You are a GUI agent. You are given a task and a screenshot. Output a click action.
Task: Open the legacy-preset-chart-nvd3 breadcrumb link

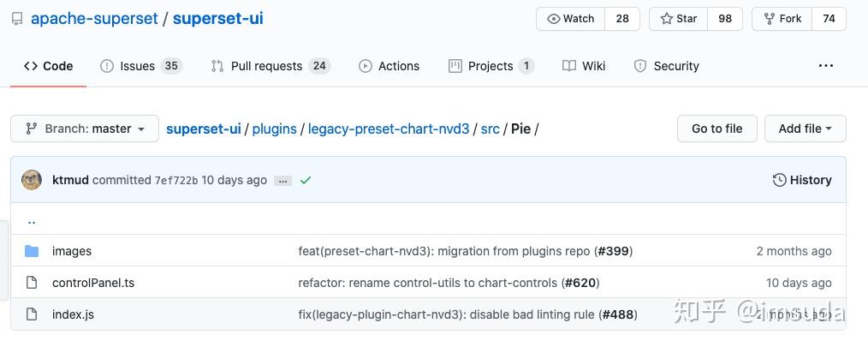pos(389,129)
